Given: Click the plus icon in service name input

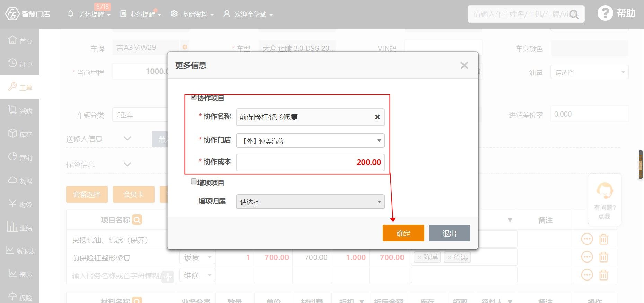Looking at the screenshot, I should (x=168, y=276).
